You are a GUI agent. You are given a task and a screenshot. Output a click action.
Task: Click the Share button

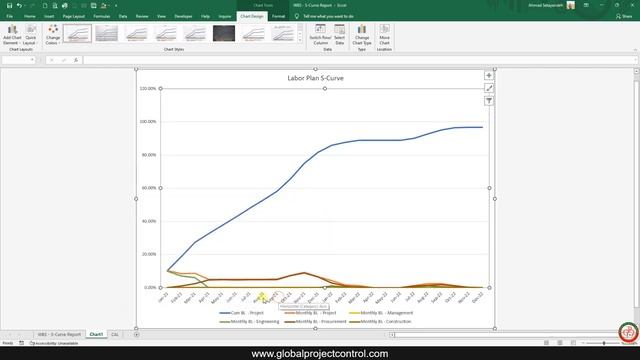point(624,16)
